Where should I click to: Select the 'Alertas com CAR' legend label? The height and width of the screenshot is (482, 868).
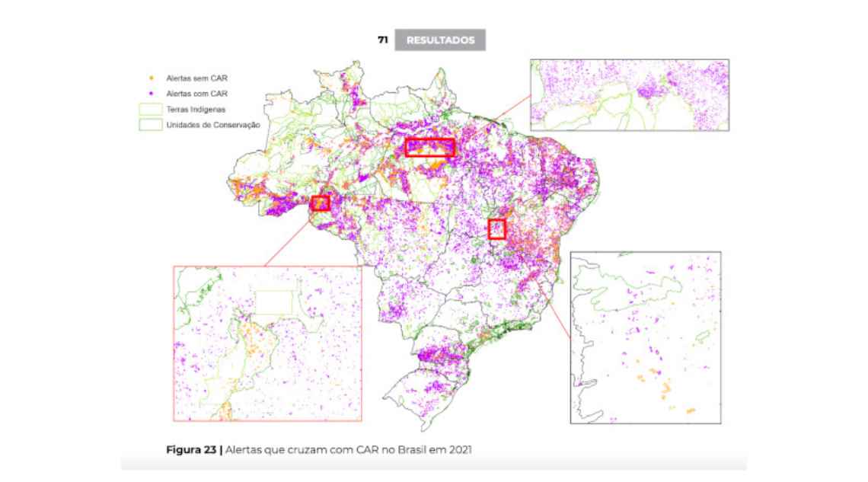tap(197, 93)
